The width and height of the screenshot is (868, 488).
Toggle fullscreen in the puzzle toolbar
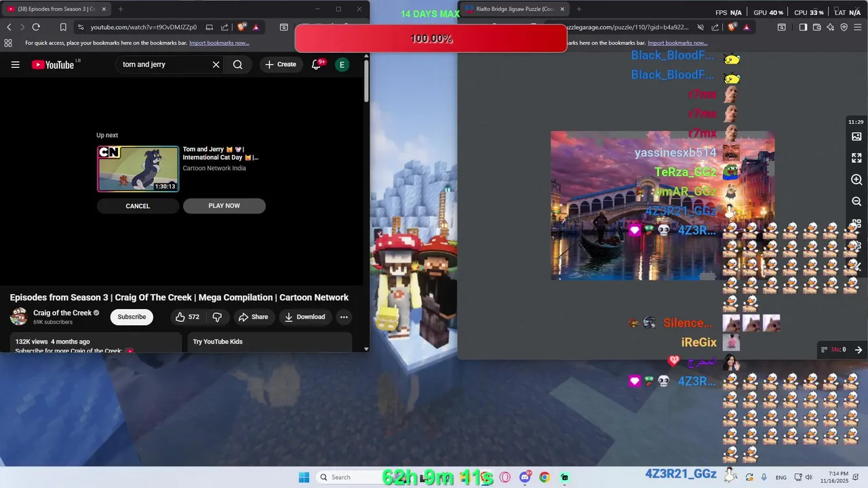(856, 158)
